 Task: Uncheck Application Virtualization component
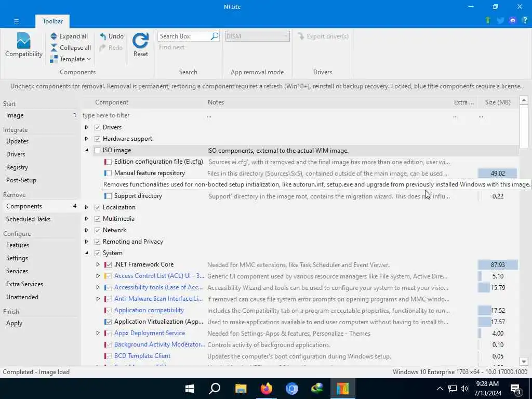109,322
